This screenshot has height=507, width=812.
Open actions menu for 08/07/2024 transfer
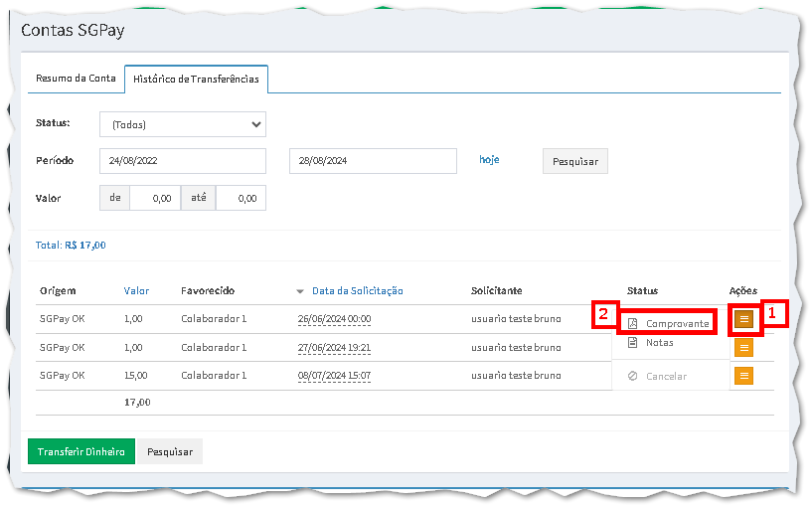[x=743, y=376]
